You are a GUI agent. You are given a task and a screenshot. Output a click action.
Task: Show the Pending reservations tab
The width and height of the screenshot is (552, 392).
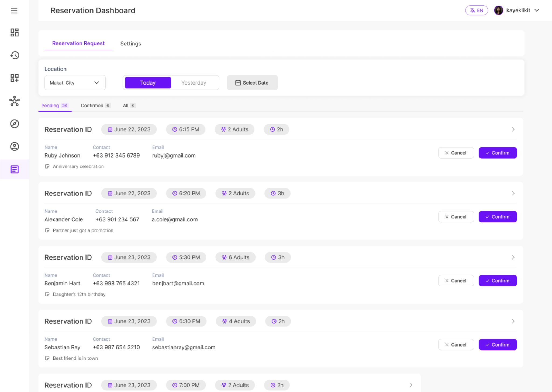coord(55,106)
